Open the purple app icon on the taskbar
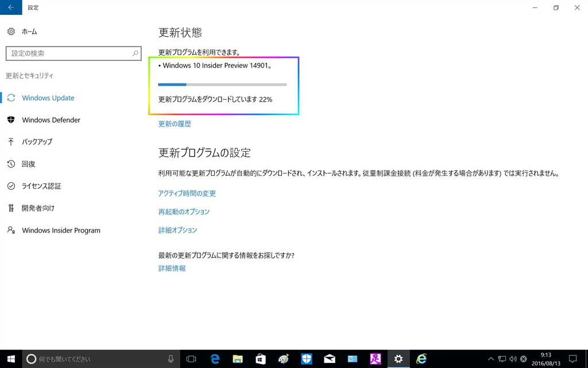Screen dimensions: 588x368 pyautogui.click(x=376, y=359)
